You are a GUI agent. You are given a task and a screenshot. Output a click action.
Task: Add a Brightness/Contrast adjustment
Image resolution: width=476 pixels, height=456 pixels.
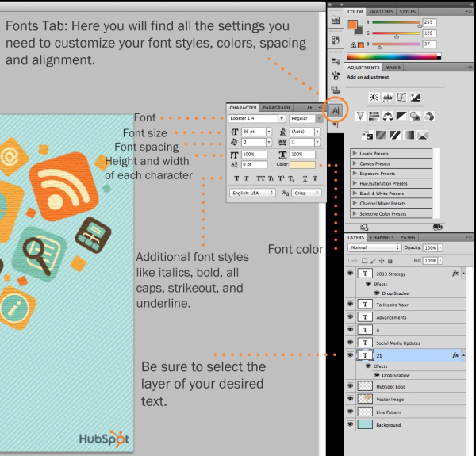pyautogui.click(x=374, y=97)
